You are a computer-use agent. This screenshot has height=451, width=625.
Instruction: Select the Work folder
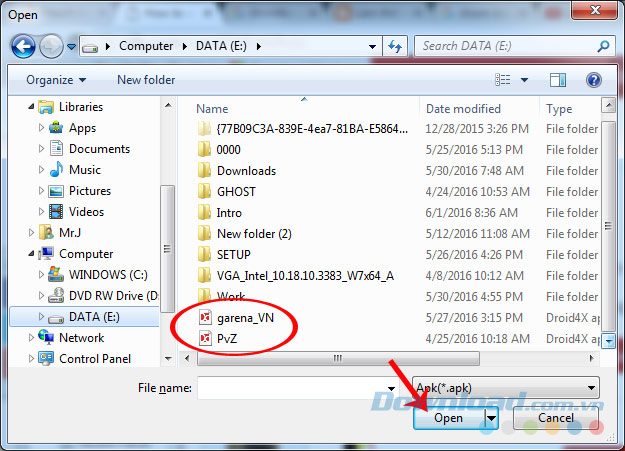point(231,297)
